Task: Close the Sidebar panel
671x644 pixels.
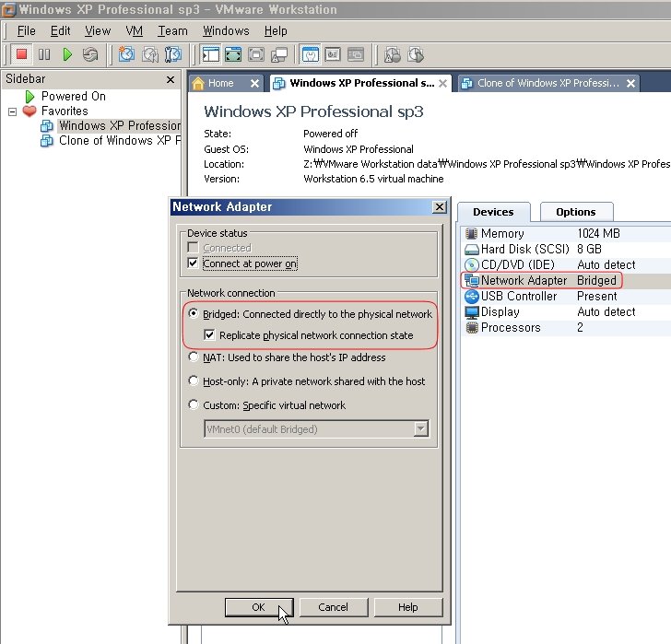Action: click(171, 79)
